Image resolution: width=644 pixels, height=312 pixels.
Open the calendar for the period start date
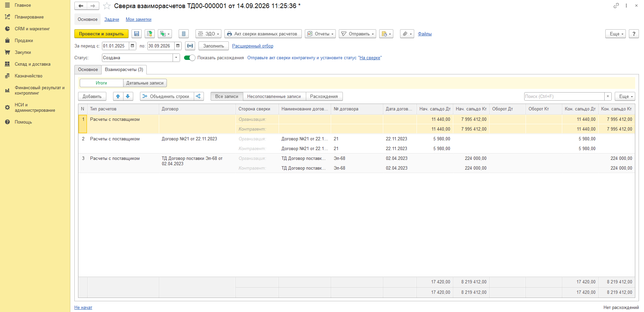(x=133, y=46)
